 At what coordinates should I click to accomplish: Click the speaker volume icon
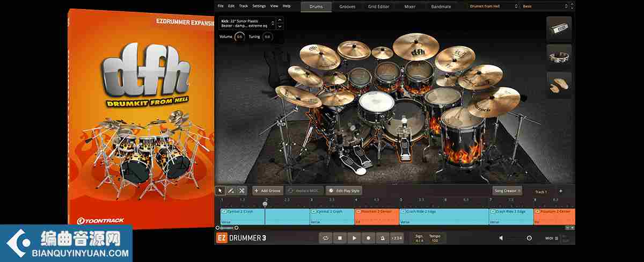pos(502,238)
